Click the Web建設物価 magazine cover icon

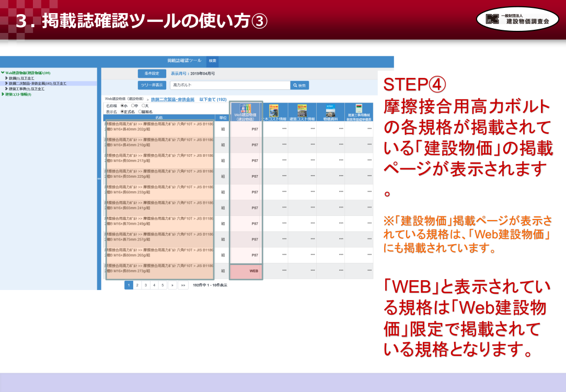[246, 108]
